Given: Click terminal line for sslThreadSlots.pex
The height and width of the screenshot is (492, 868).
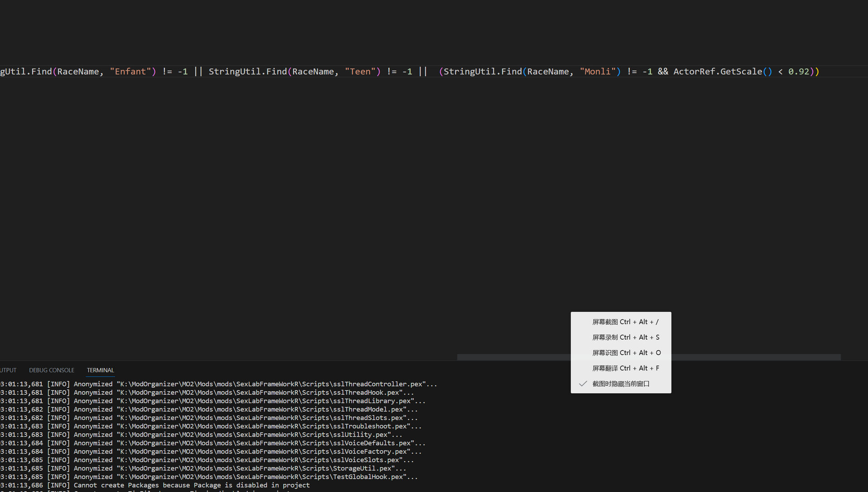Looking at the screenshot, I should pos(209,418).
